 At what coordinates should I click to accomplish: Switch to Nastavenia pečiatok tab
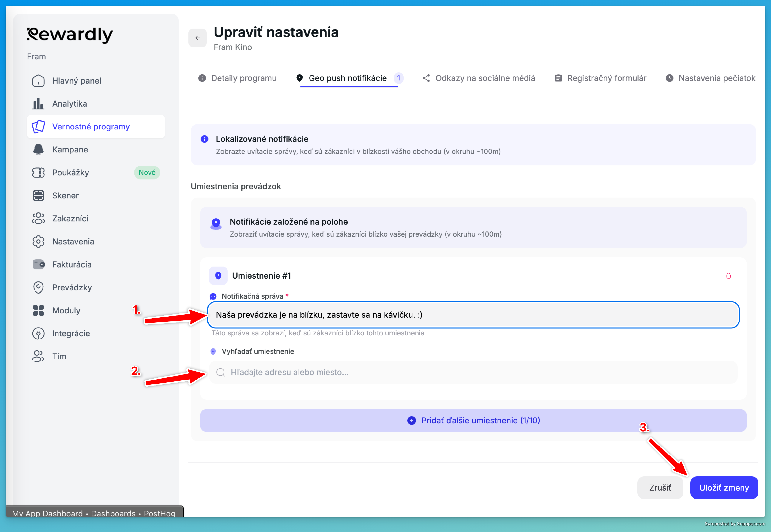(710, 78)
